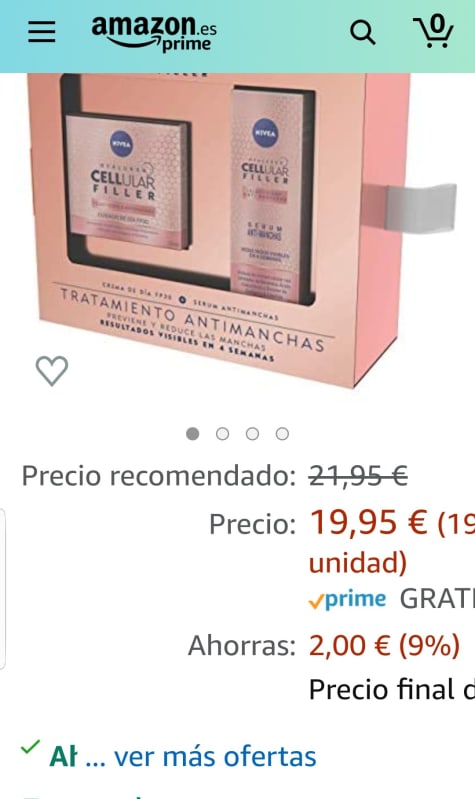Click the green checkmark availability icon
The image size is (475, 799).
pyautogui.click(x=30, y=748)
